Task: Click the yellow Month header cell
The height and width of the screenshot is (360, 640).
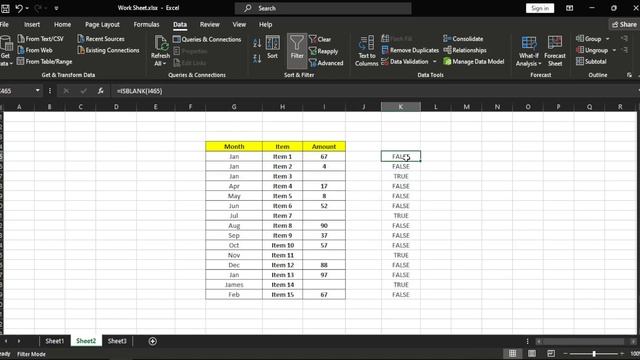Action: click(x=234, y=147)
